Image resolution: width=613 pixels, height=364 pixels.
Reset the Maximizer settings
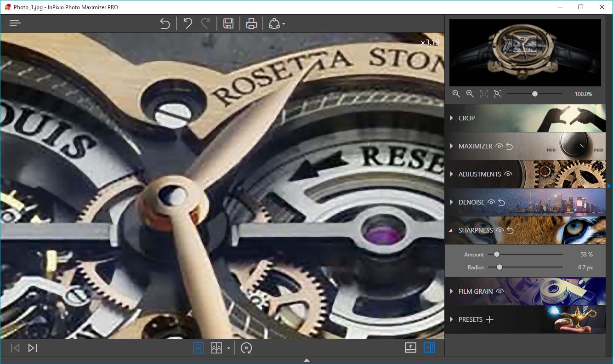509,146
